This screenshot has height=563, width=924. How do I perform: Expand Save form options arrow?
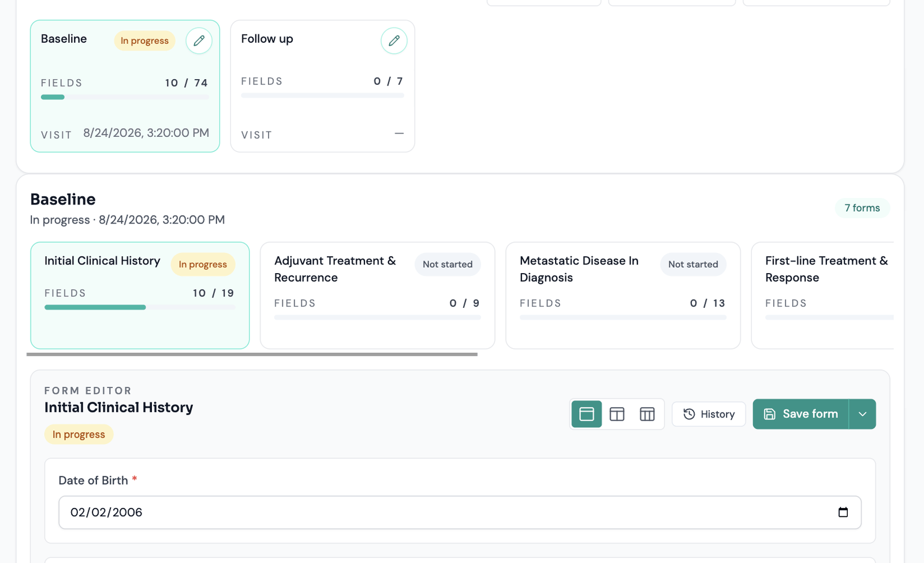[x=862, y=414]
